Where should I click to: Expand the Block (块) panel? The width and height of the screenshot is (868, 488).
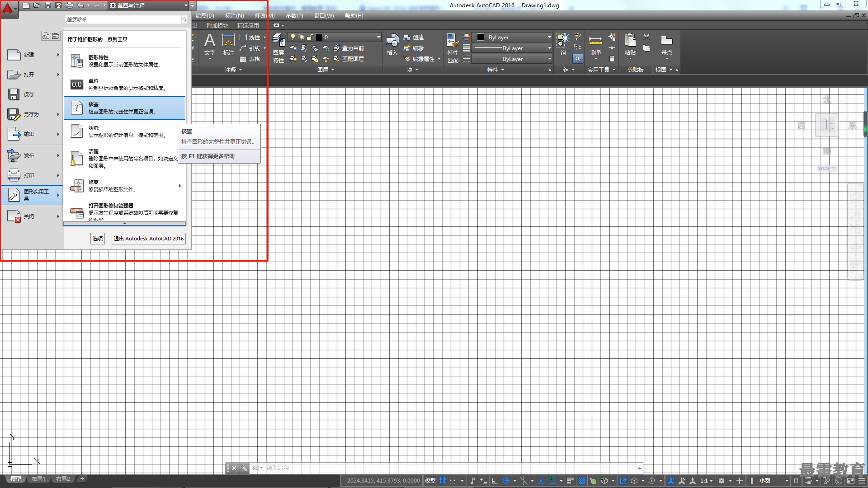(413, 70)
